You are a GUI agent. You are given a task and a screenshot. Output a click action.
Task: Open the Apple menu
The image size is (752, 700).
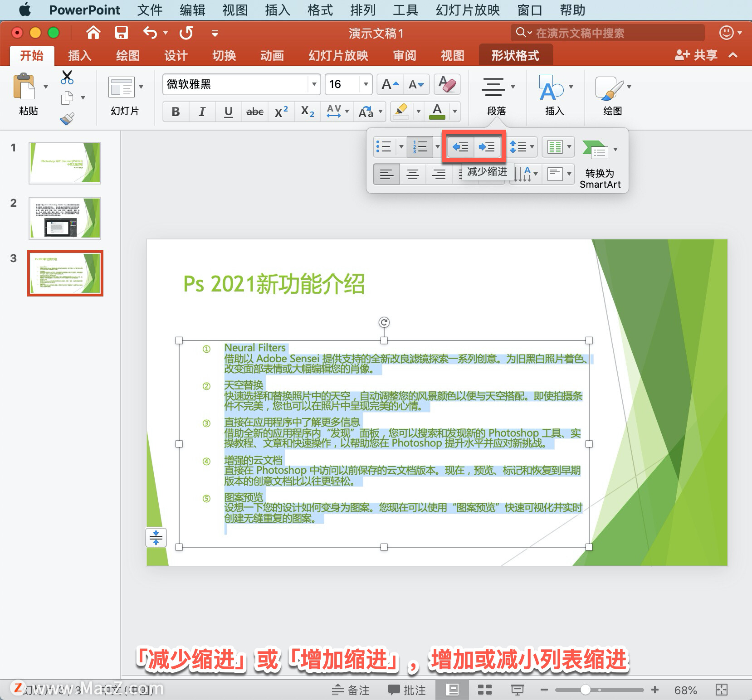point(24,10)
